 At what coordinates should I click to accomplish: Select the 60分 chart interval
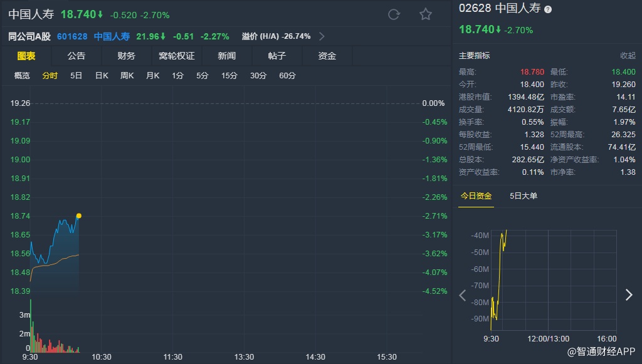click(x=287, y=76)
